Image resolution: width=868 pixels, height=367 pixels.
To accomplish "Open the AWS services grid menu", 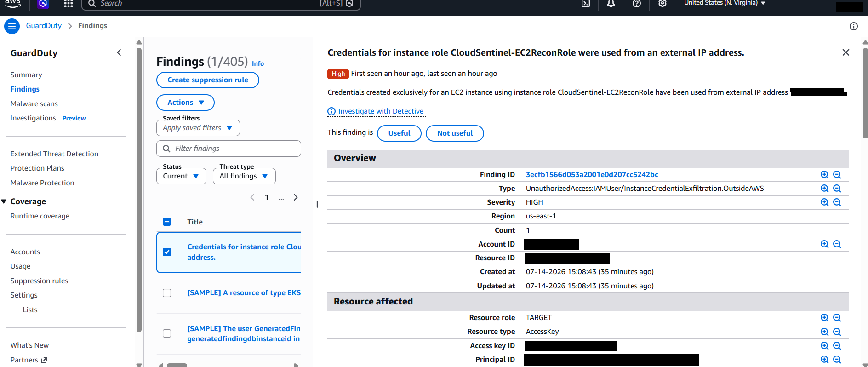I will [x=69, y=4].
